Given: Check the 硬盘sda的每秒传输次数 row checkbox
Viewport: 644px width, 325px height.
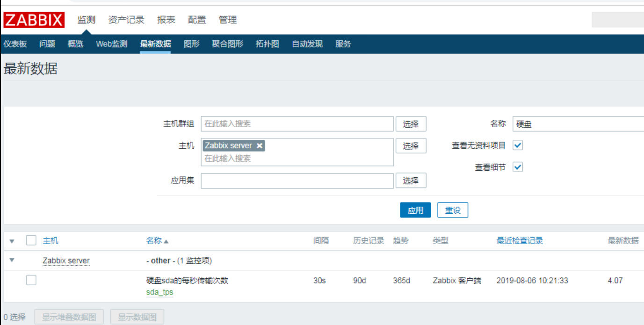Looking at the screenshot, I should tap(31, 280).
